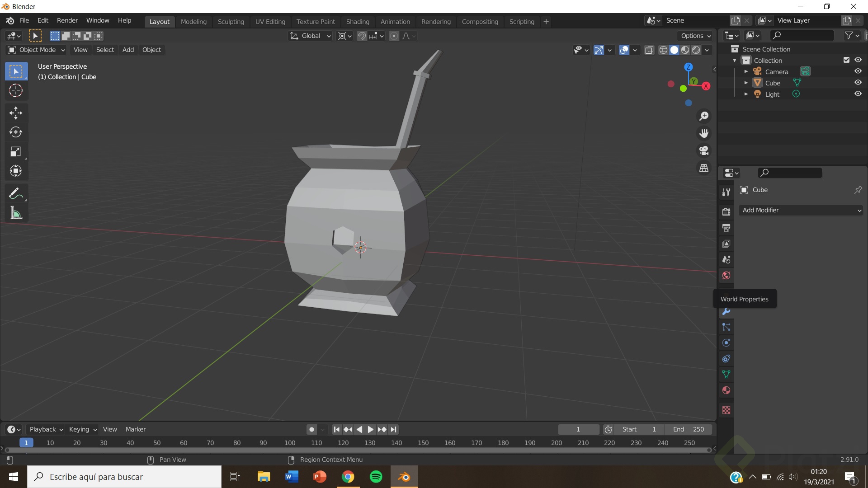Select the Measure ruler tool
868x488 pixels.
pyautogui.click(x=16, y=213)
